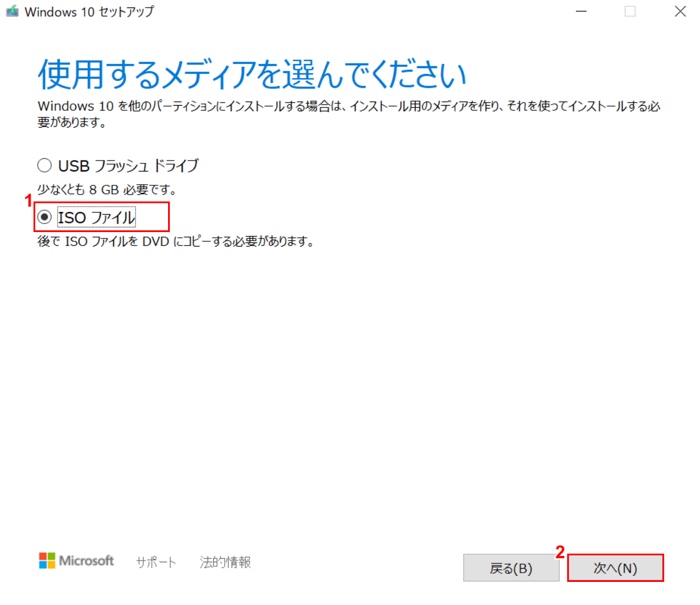Click the red number 1 annotation

pyautogui.click(x=28, y=201)
